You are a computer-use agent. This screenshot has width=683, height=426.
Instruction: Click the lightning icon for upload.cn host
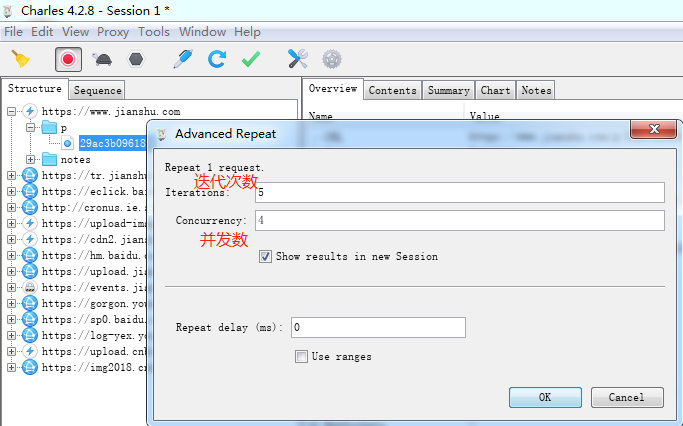(30, 352)
